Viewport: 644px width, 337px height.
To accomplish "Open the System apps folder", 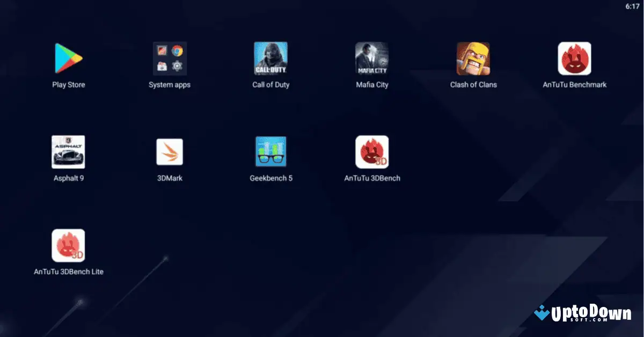I will coord(170,58).
